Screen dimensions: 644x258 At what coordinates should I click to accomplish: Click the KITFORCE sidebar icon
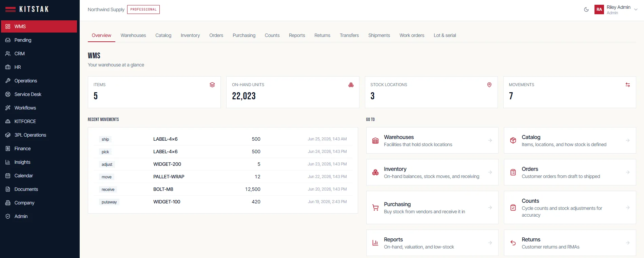tap(8, 121)
